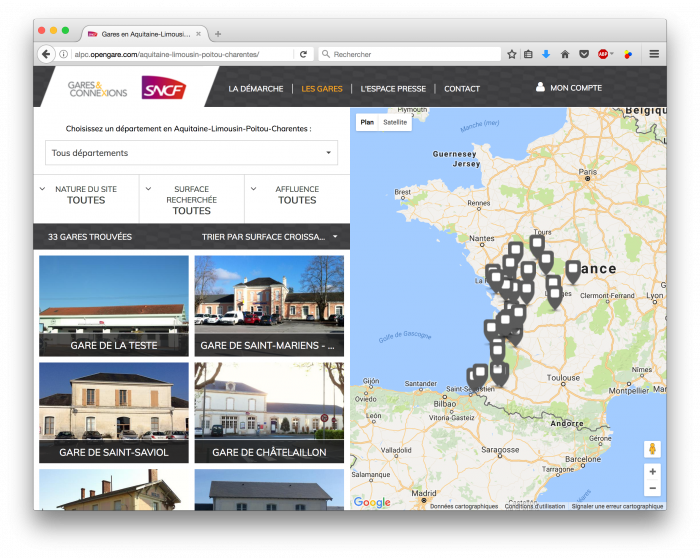Bookmark this page with the star icon
This screenshot has width=700, height=558.
point(512,54)
